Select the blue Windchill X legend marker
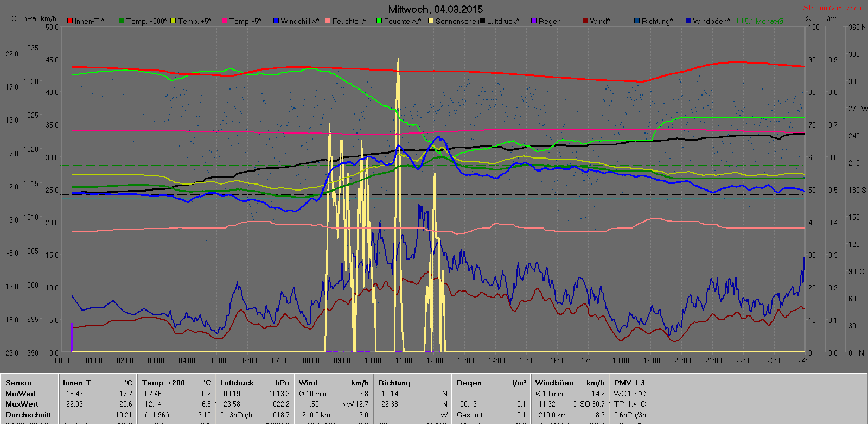Image resolution: width=868 pixels, height=424 pixels. 276,21
